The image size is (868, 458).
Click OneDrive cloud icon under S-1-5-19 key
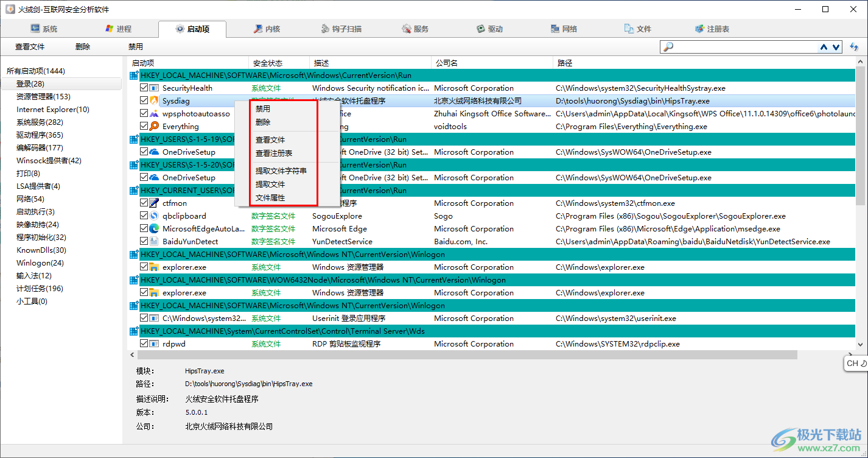tap(154, 152)
